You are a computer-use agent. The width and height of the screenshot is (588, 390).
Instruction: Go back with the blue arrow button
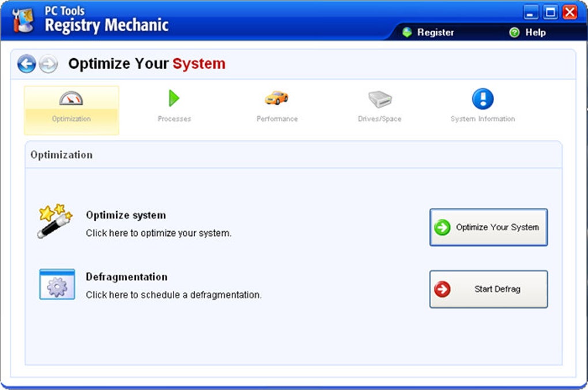pyautogui.click(x=27, y=64)
